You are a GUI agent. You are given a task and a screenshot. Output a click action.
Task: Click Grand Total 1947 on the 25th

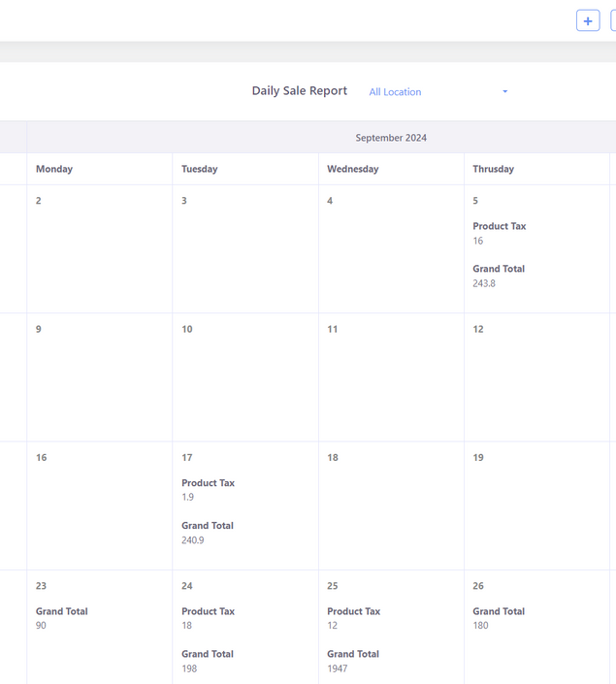tap(353, 661)
